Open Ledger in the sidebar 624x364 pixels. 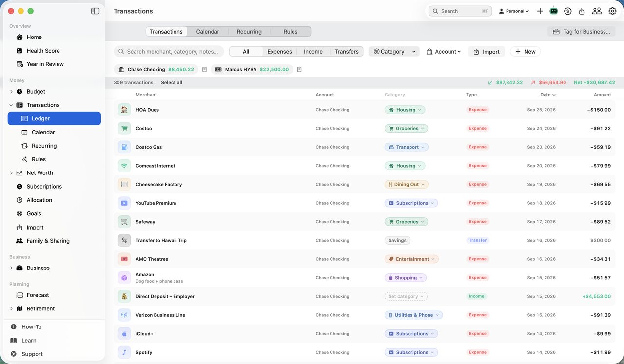click(x=54, y=118)
